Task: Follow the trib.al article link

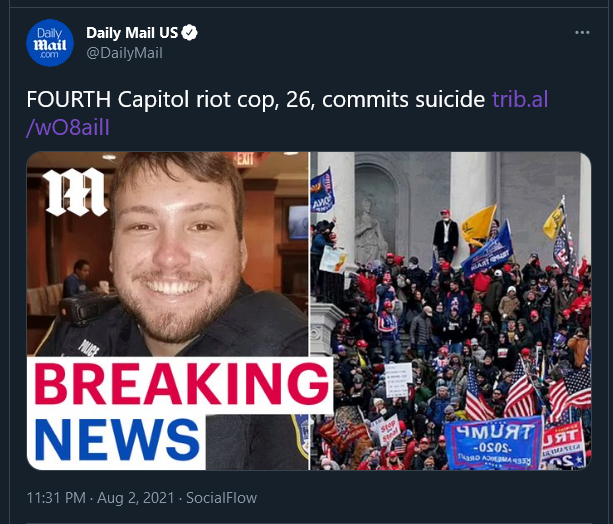Action: (520, 99)
